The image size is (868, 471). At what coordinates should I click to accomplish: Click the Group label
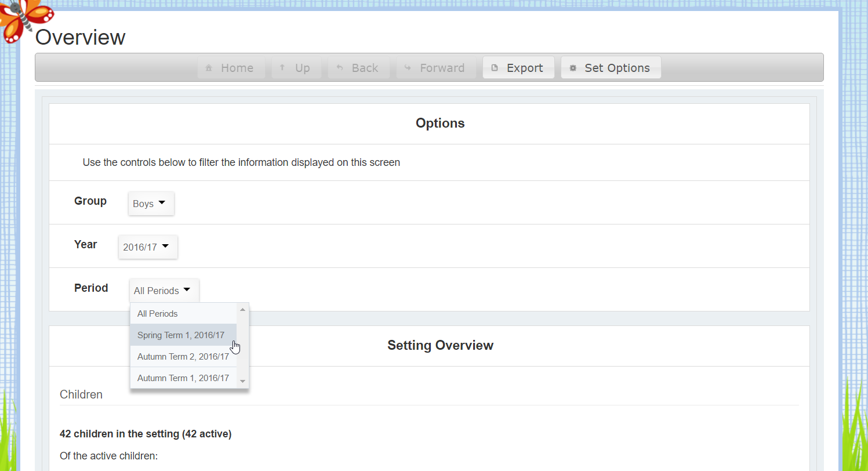[x=90, y=201]
